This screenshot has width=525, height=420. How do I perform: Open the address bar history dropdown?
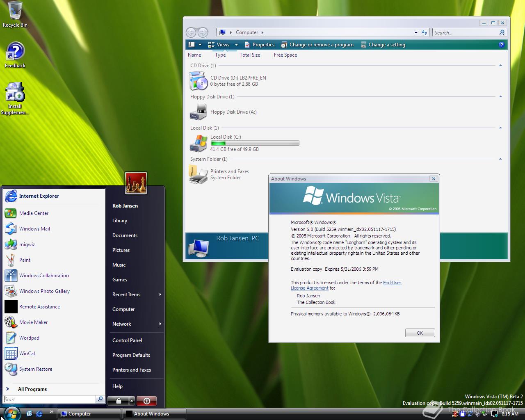[416, 32]
